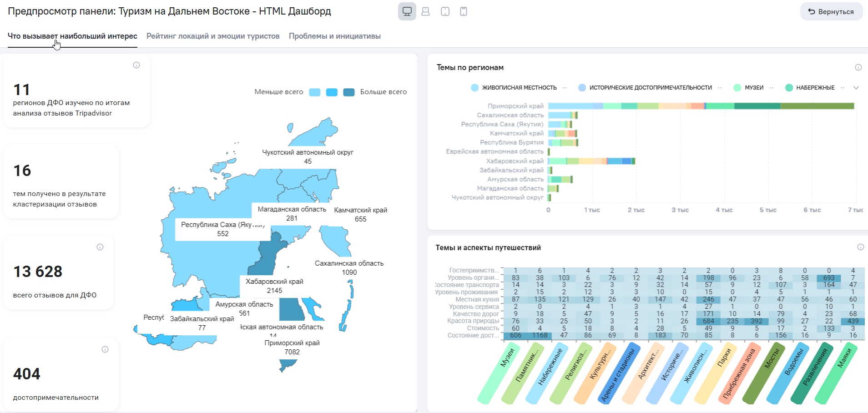Click the Вернуться button
Image resolution: width=868 pixels, height=413 pixels.
[831, 12]
